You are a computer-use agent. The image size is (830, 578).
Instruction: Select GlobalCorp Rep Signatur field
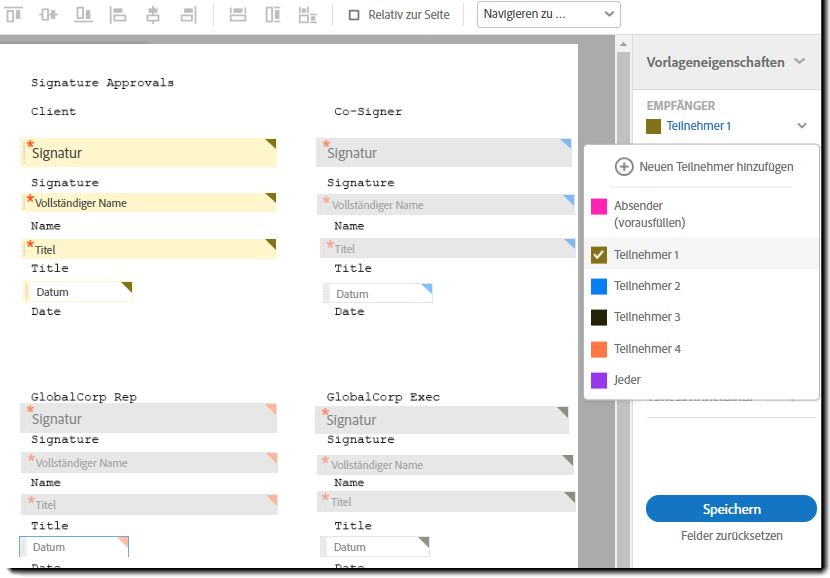coord(149,418)
